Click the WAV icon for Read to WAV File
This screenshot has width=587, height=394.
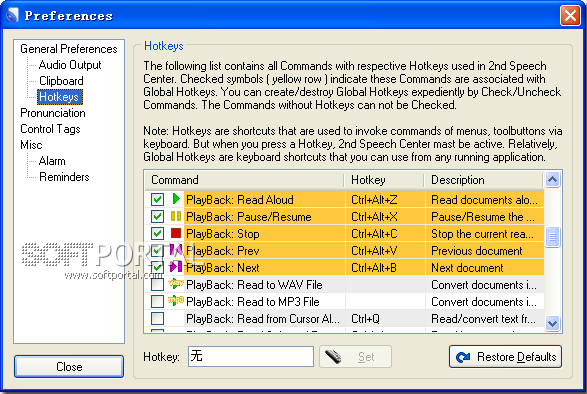coord(176,284)
